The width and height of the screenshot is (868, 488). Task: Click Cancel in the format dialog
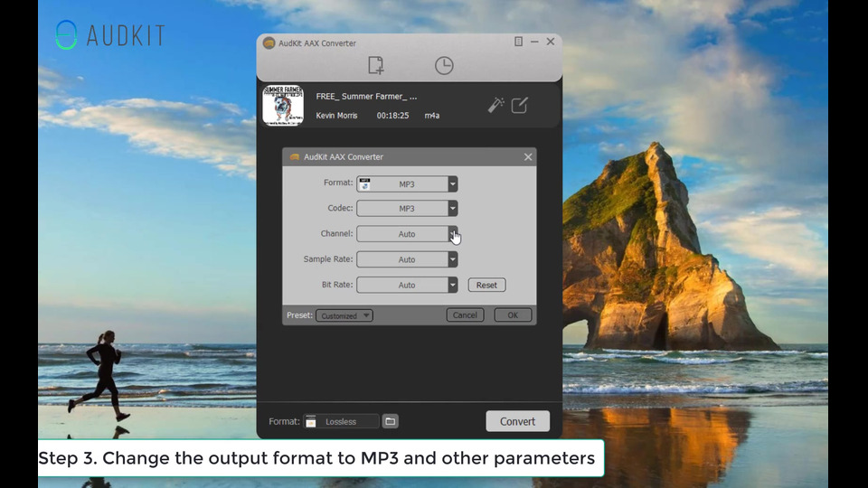tap(465, 314)
